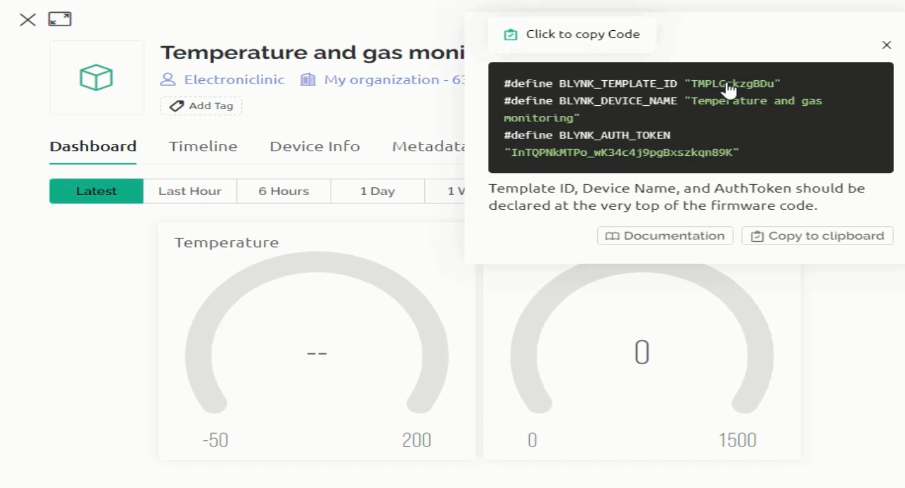Click Copy to clipboard button

click(817, 236)
